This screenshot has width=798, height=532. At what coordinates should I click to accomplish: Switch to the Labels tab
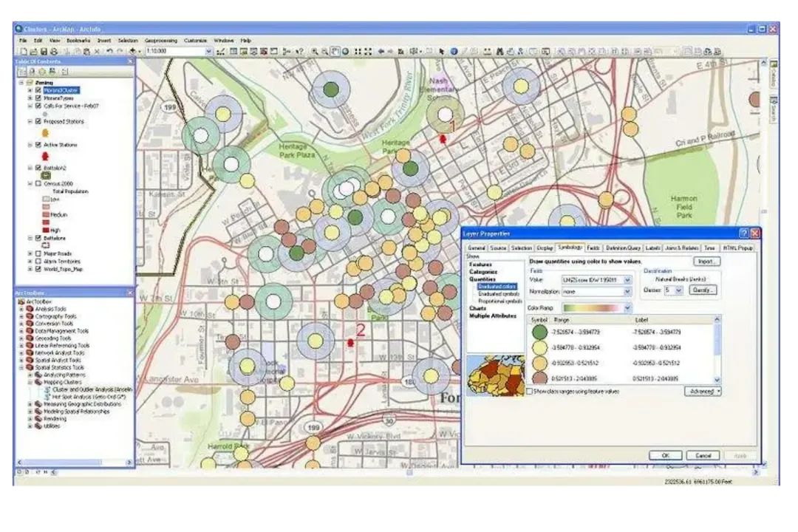point(653,248)
